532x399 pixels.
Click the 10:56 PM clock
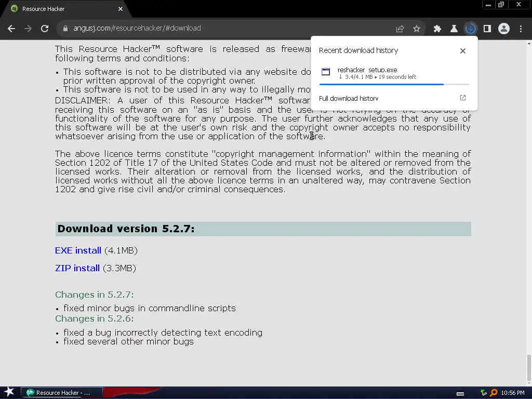[x=513, y=393]
